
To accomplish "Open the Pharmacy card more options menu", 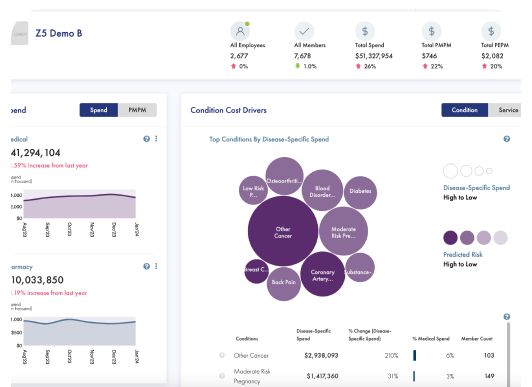I will pyautogui.click(x=156, y=266).
